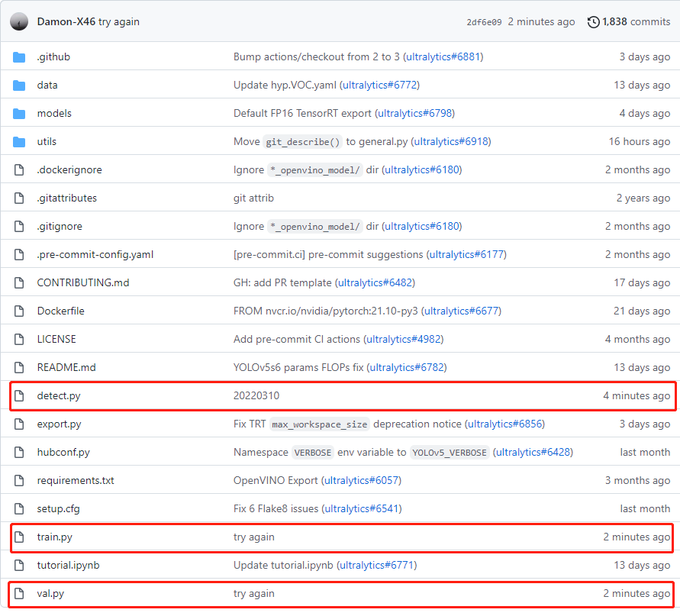Click the setup.cfg file icon
680x616 pixels.
coord(19,508)
